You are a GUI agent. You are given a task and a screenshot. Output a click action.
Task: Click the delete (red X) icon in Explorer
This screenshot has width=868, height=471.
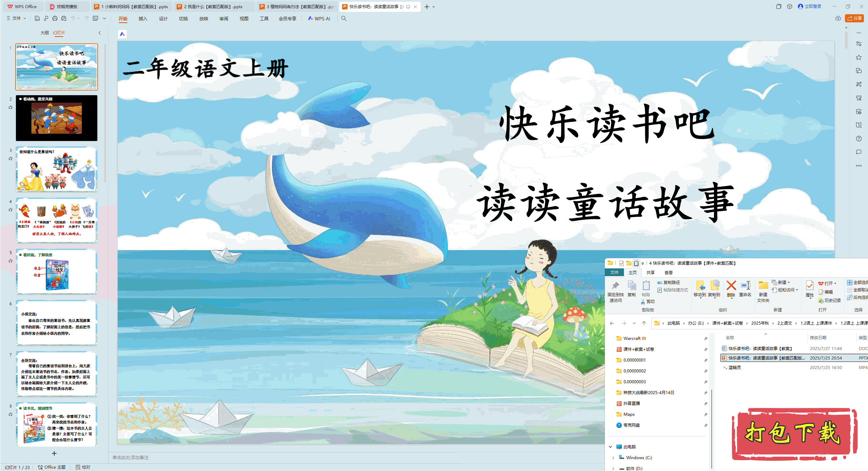tap(731, 286)
